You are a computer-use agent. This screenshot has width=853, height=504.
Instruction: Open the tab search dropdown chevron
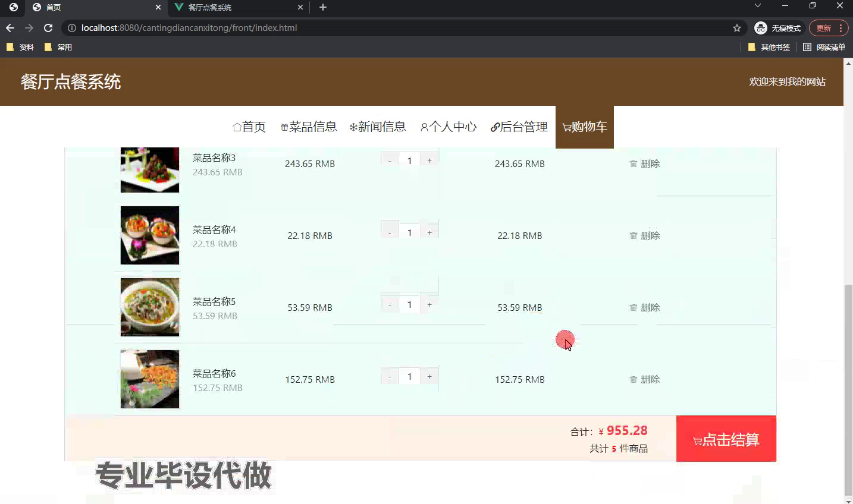point(757,5)
